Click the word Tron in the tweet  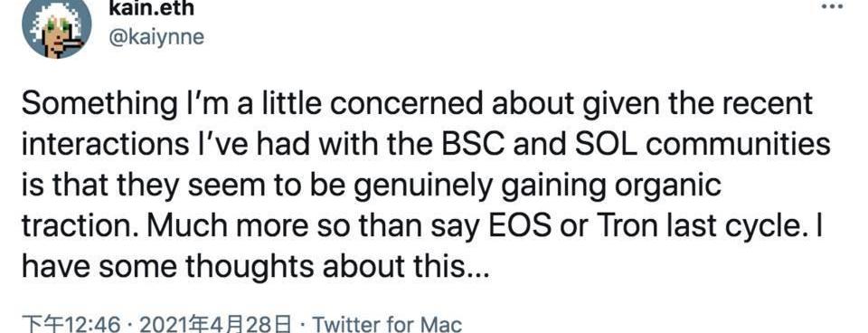pos(623,226)
